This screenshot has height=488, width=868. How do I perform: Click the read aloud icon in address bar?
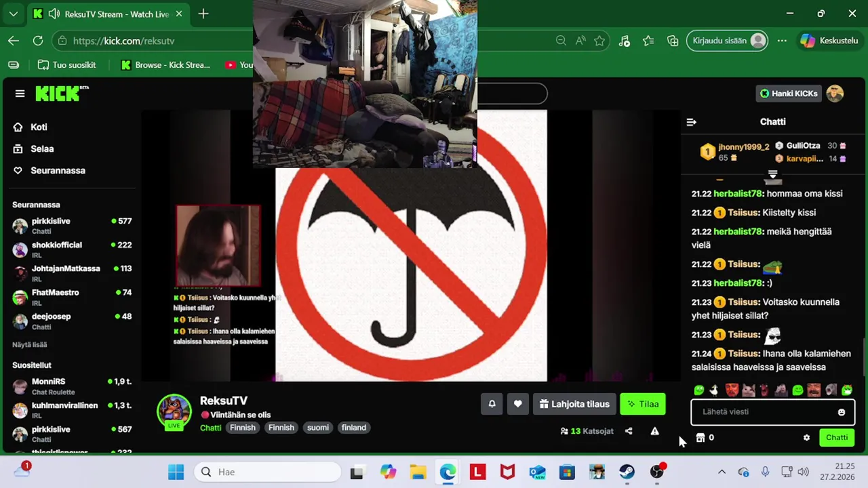580,41
